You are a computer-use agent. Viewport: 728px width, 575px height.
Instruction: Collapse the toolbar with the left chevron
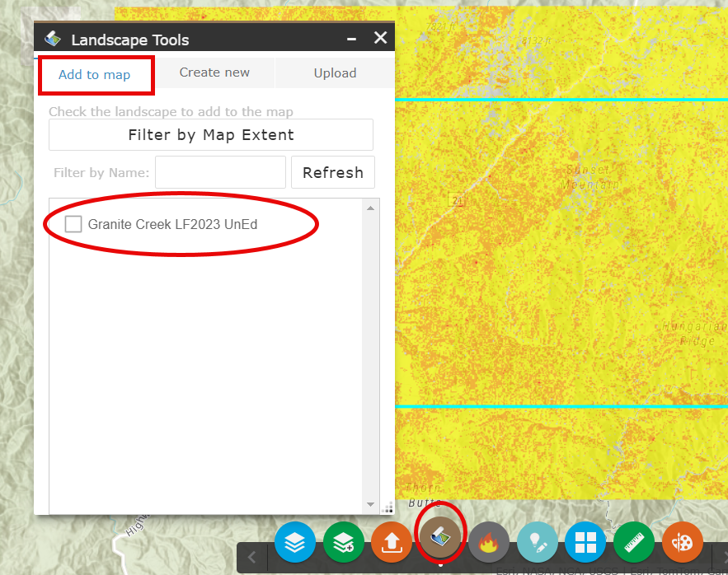click(252, 558)
